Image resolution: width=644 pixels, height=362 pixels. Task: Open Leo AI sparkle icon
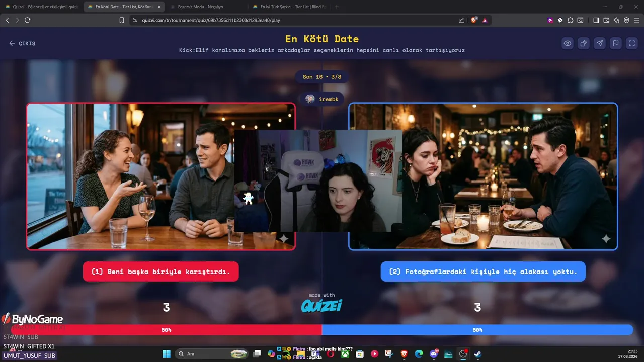[616, 20]
